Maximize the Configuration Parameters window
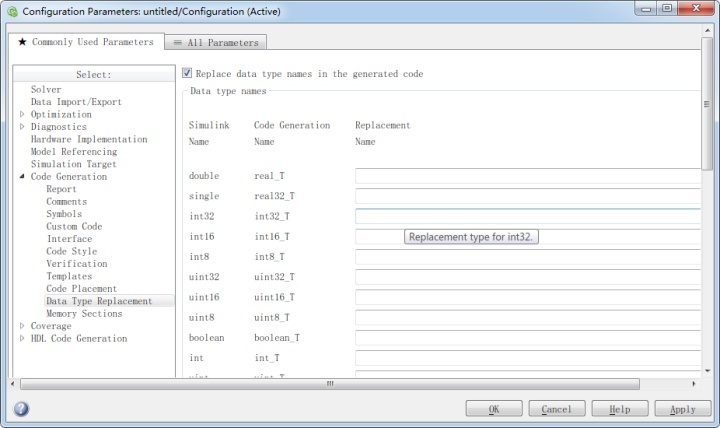The height and width of the screenshot is (428, 720). click(x=667, y=8)
